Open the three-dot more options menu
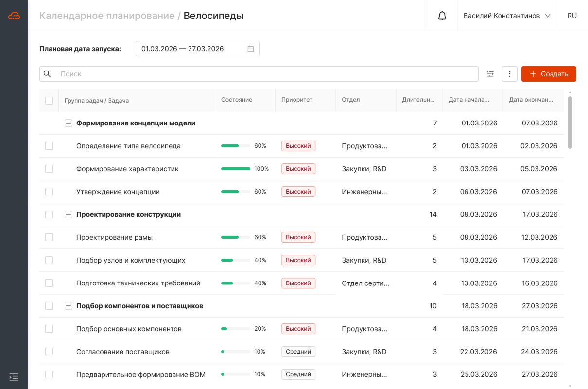 tap(509, 74)
